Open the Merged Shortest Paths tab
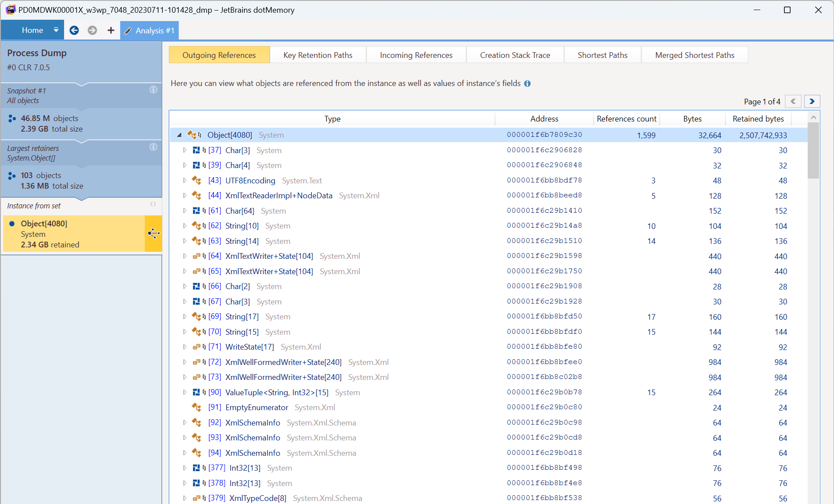Viewport: 834px width, 504px height. 694,55
